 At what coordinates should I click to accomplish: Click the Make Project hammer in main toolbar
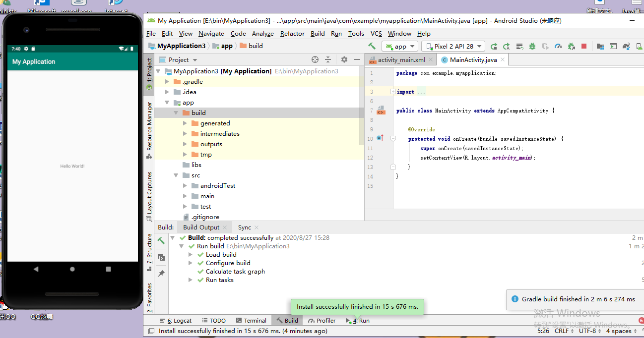(x=372, y=46)
